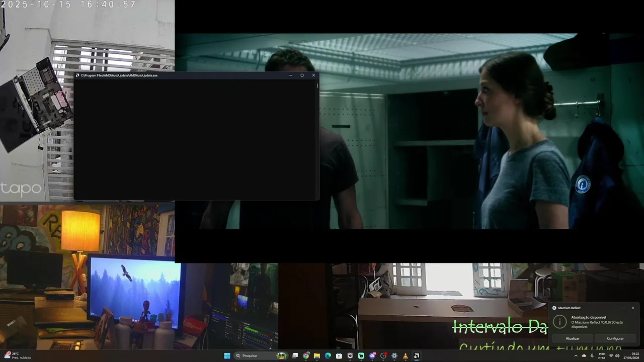This screenshot has width=644, height=362.
Task: Open OBS Studio from the taskbar
Action: [383, 356]
